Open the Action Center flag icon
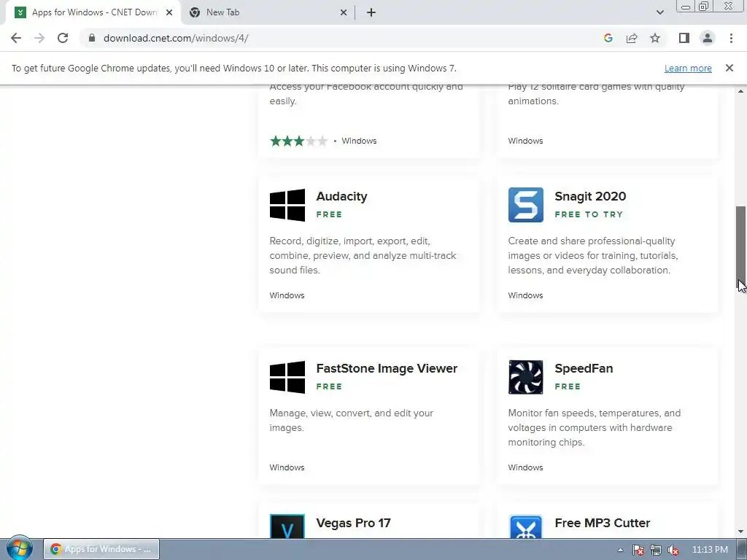 coord(638,550)
